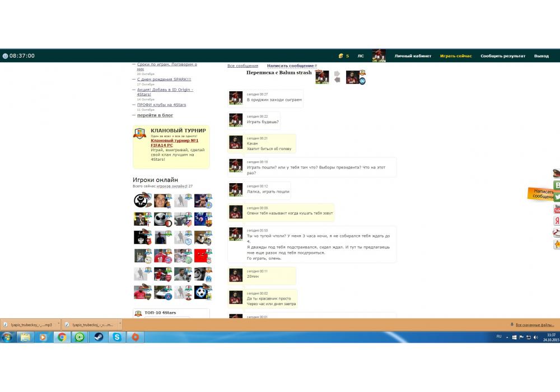Click the coin balance icon in top bar
Screen dimensions: 560x392
340,56
